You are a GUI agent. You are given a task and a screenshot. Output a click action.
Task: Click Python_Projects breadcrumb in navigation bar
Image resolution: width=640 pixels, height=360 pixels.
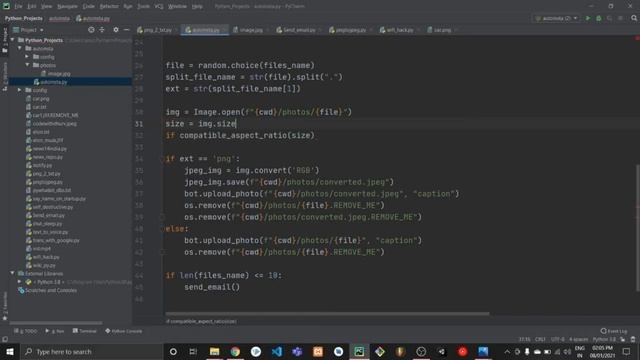[x=24, y=18]
